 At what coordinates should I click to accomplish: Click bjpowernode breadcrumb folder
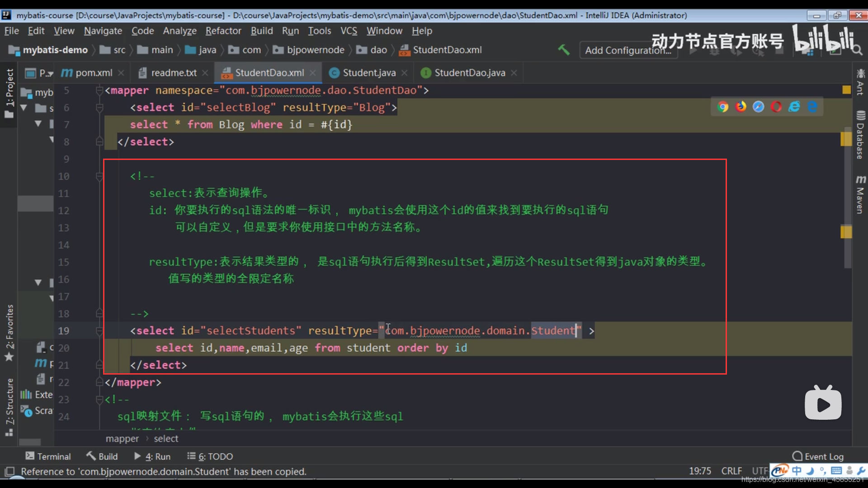click(309, 50)
